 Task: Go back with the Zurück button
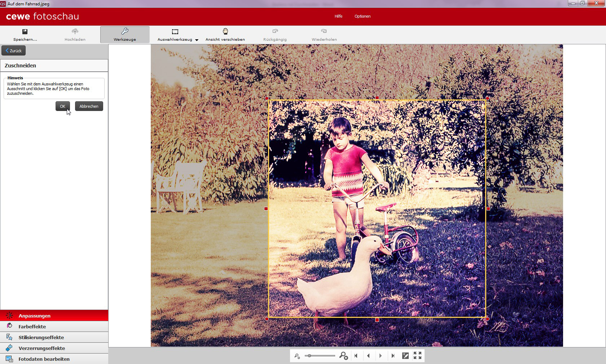tap(14, 51)
